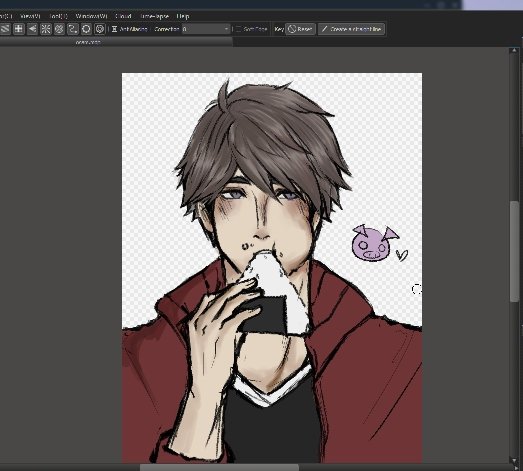Open the snap settings gear icon
This screenshot has width=523, height=471.
tap(100, 29)
